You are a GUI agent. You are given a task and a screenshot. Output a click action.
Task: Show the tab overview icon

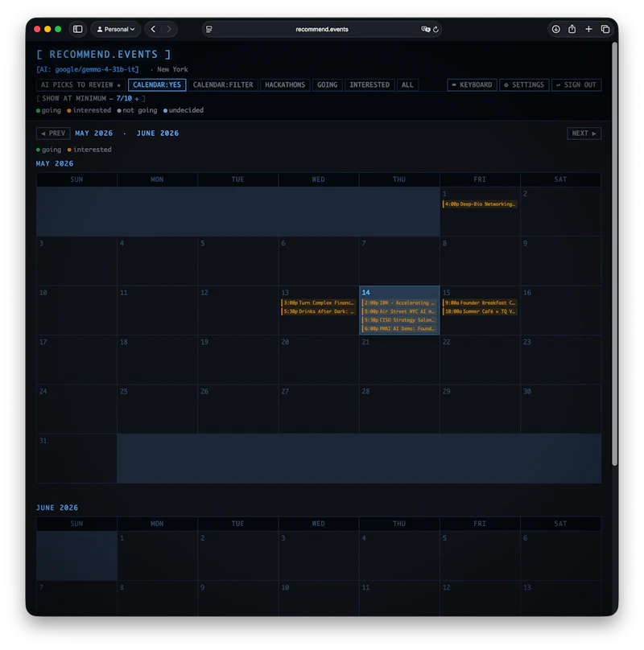605,29
